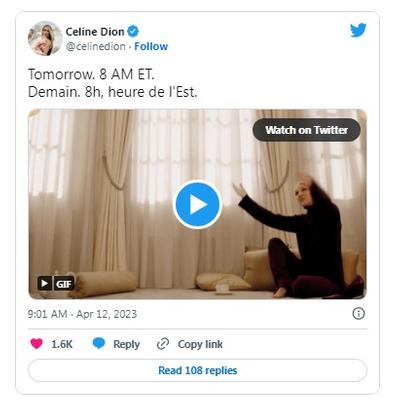400x407 pixels.
Task: Open the Celine Dion display name
Action: (95, 32)
